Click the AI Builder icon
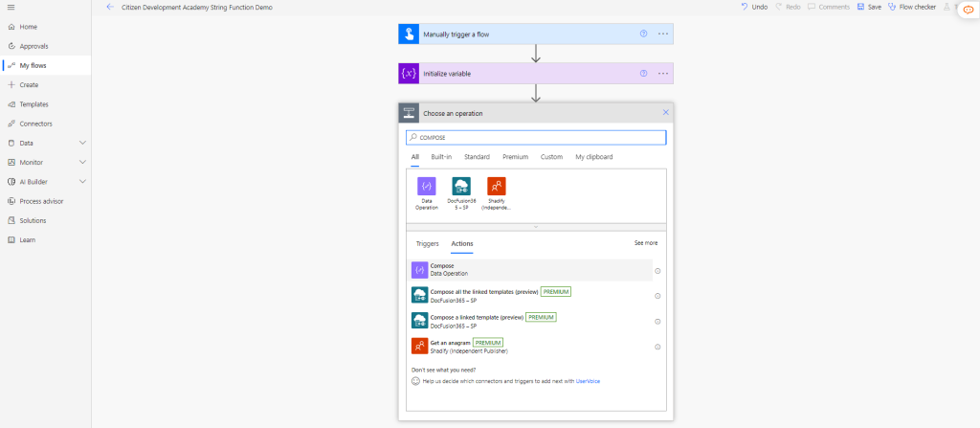The width and height of the screenshot is (980, 428). pos(11,182)
